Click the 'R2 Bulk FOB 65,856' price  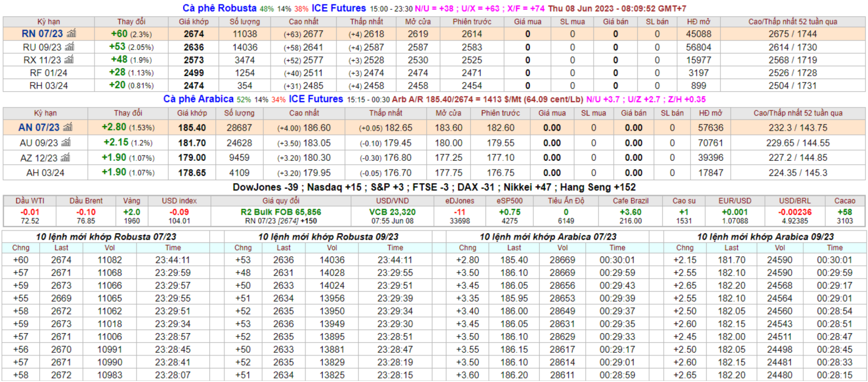tap(280, 212)
